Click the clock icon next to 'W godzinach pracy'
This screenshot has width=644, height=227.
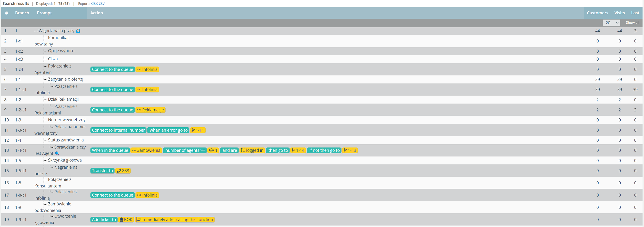tap(78, 31)
